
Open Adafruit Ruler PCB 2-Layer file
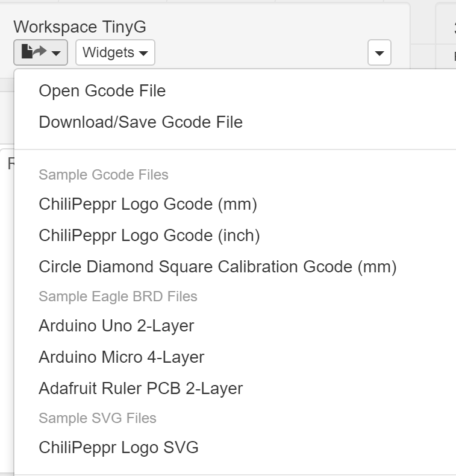point(140,388)
